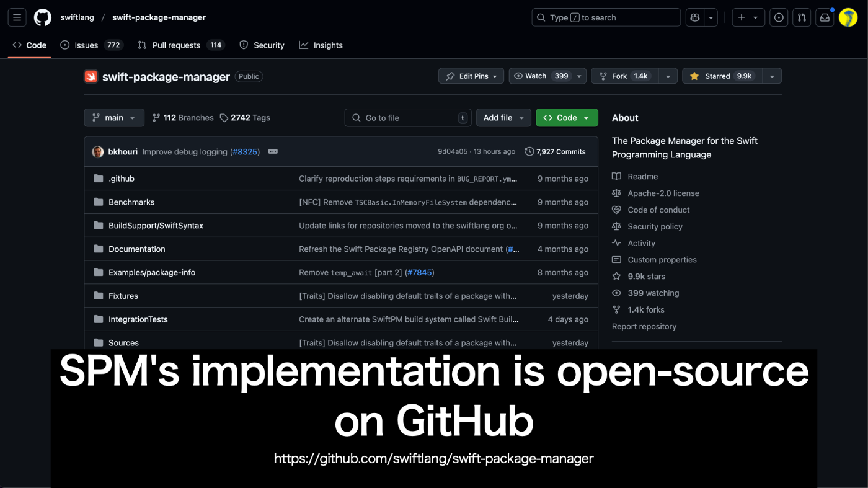
Task: View your pull requests header icon
Action: 802,17
